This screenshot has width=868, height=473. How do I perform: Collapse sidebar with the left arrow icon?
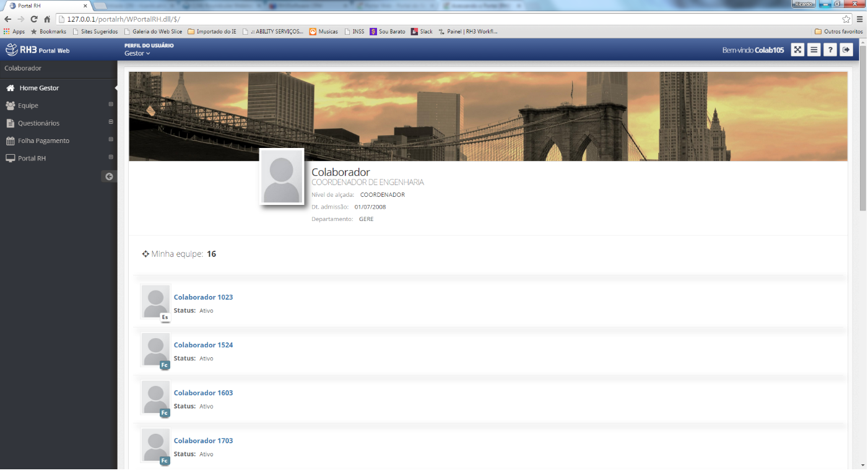point(109,176)
